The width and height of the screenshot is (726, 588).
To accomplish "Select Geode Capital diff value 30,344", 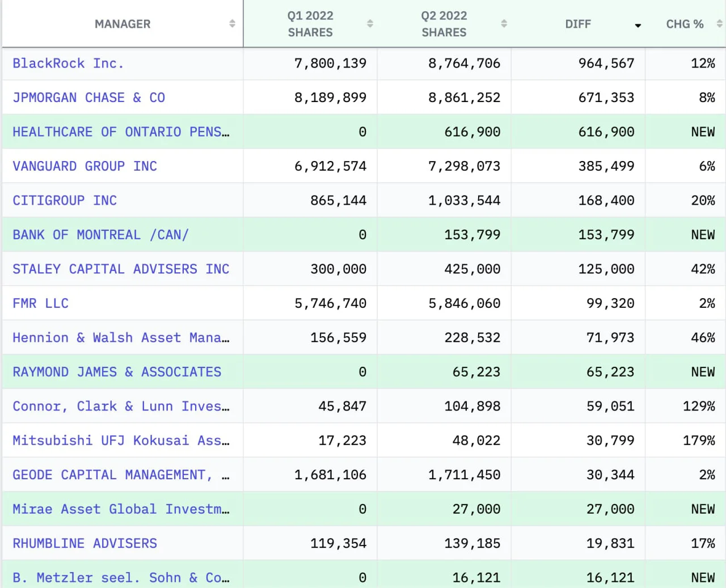I will pos(610,475).
